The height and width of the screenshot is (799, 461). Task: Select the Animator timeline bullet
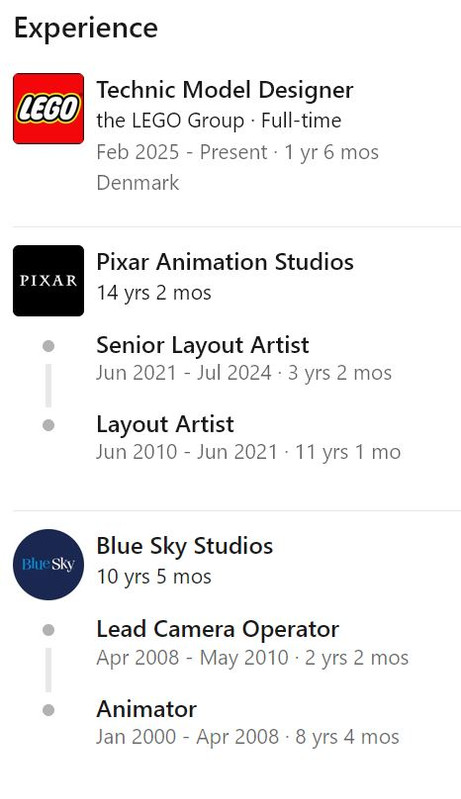(x=48, y=709)
